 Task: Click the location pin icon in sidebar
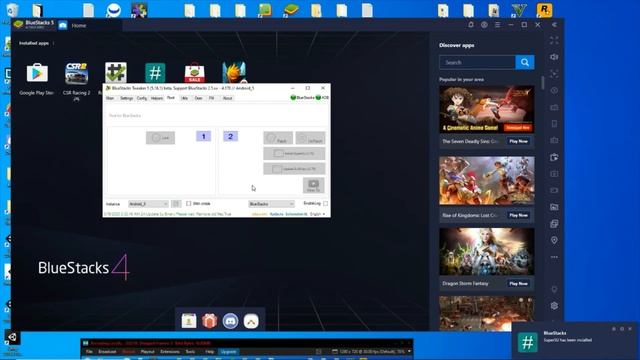click(554, 240)
